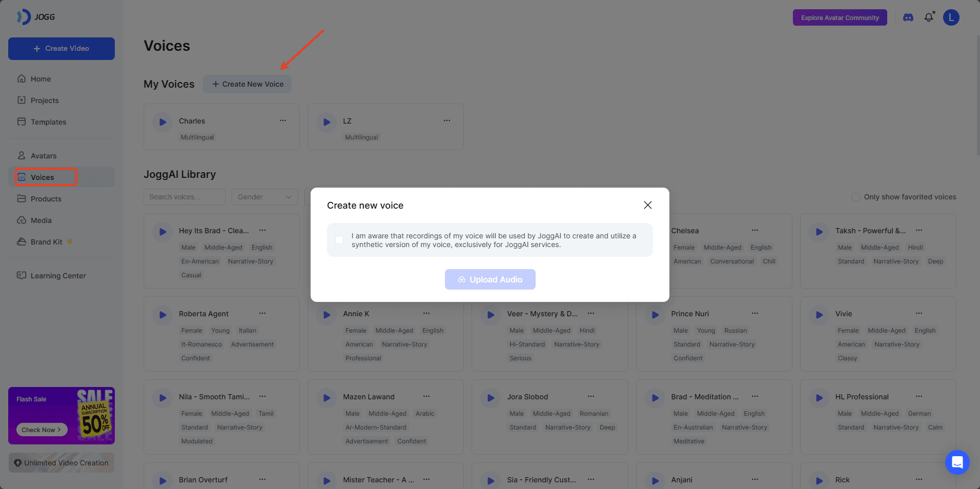Open options for Hey Its Brad voice

click(262, 230)
